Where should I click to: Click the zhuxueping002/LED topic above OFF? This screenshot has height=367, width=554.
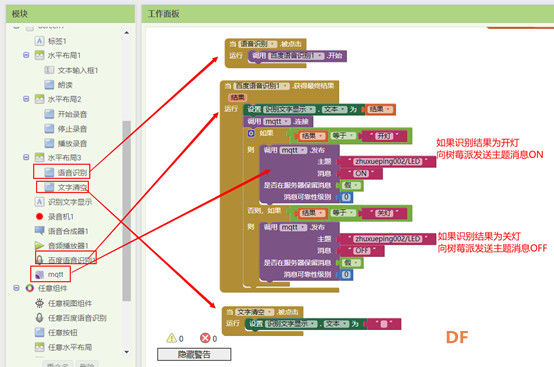coord(388,239)
